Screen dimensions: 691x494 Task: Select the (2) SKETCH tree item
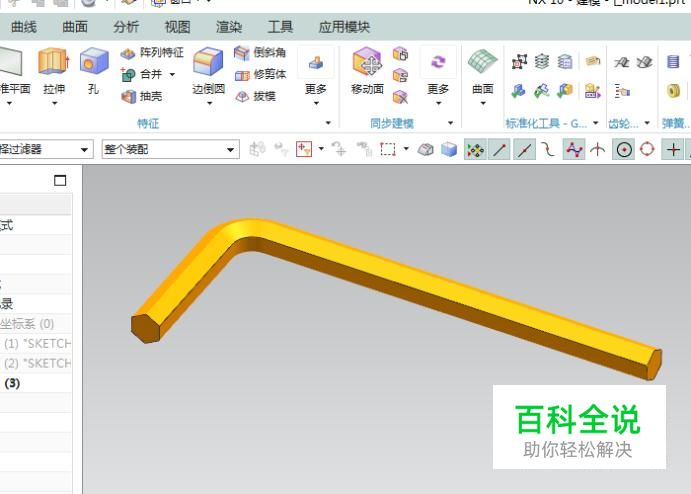pyautogui.click(x=36, y=364)
